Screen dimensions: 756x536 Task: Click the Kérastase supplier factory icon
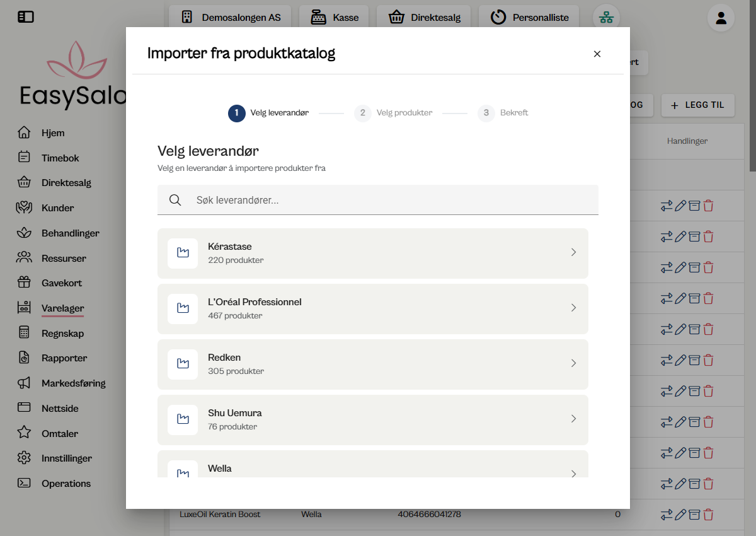point(183,253)
